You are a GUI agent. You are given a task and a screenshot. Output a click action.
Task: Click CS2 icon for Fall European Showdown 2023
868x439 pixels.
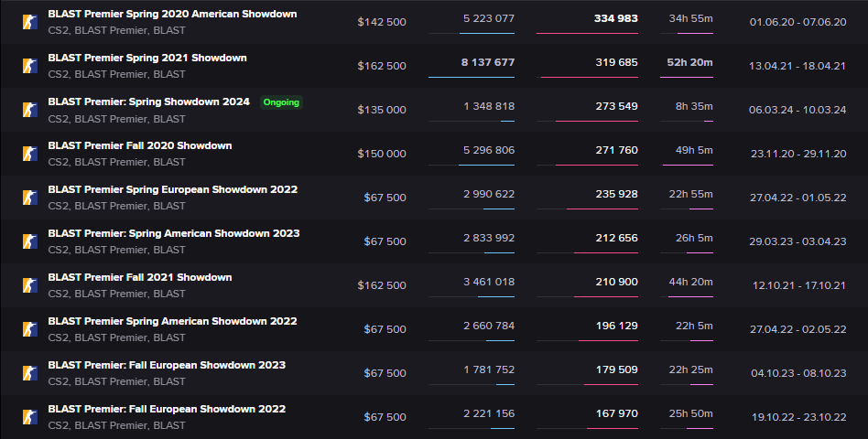30,372
